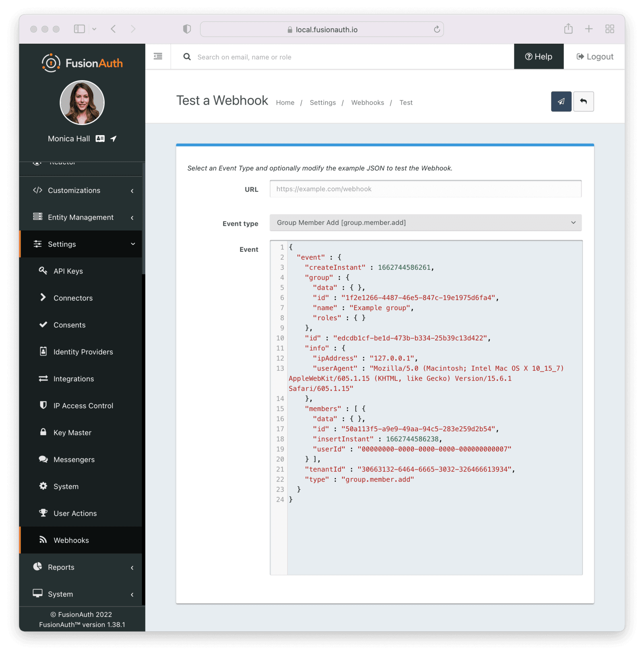Open Identity Providers settings
Image resolution: width=644 pixels, height=655 pixels.
(x=80, y=352)
